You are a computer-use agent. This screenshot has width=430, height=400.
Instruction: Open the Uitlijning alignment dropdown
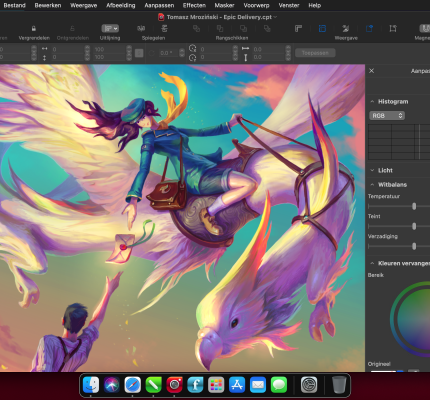(110, 29)
